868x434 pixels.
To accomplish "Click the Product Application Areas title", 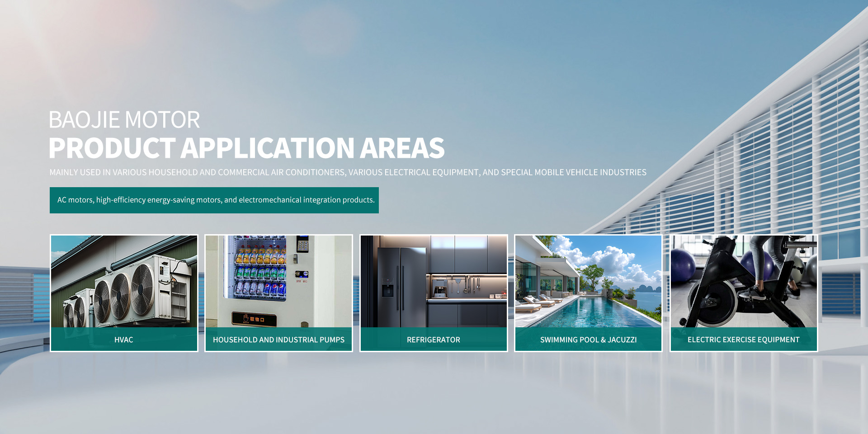I will 246,148.
